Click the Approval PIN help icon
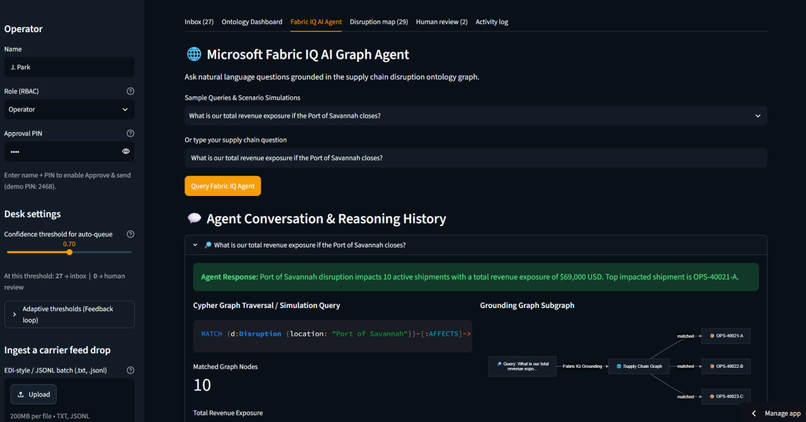Image resolution: width=806 pixels, height=422 pixels. point(131,133)
